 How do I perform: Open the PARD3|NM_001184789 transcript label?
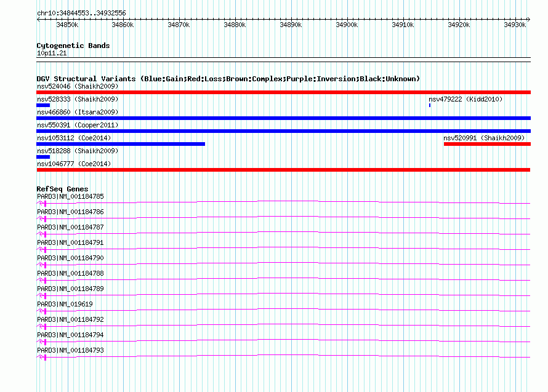tap(70, 289)
